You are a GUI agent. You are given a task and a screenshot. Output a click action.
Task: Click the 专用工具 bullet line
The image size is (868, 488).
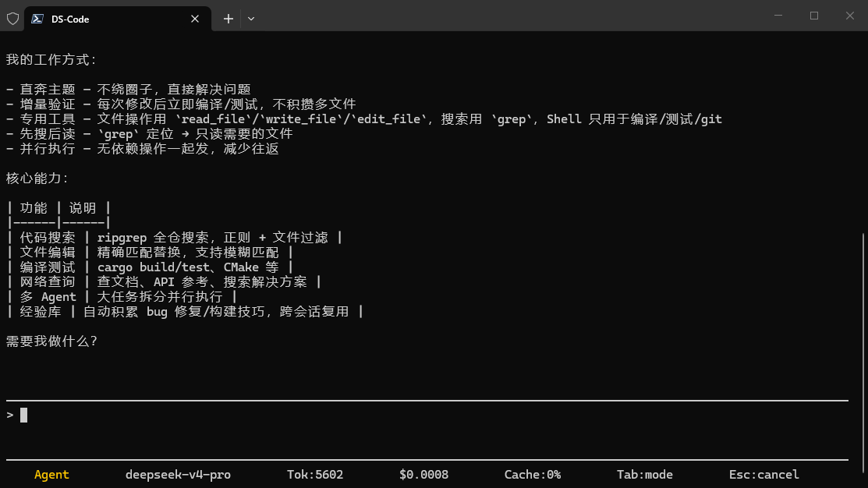pyautogui.click(x=363, y=119)
